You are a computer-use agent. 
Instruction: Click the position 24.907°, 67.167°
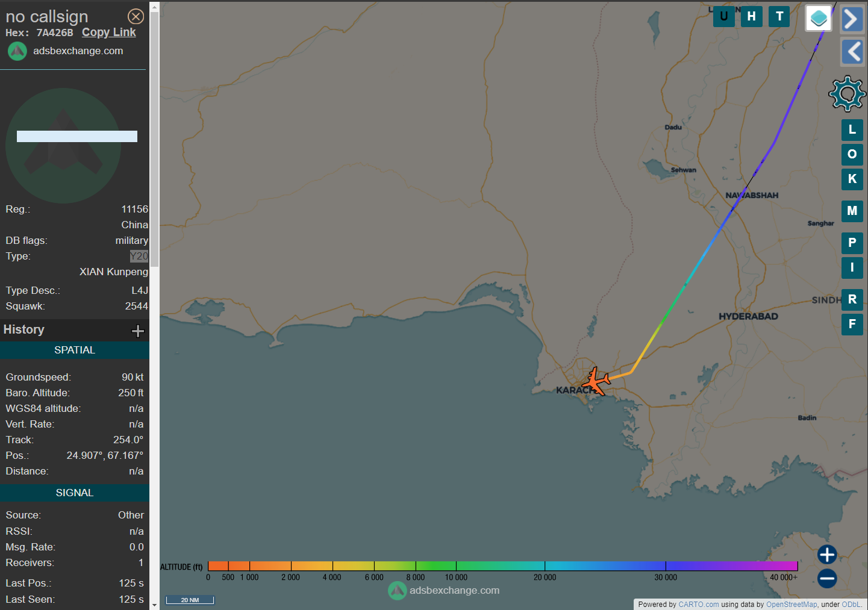[x=105, y=455]
